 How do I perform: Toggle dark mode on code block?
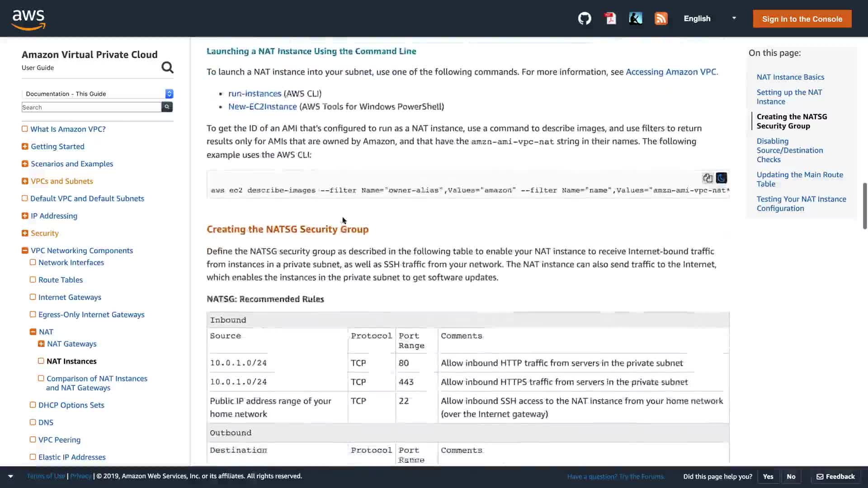(x=722, y=178)
